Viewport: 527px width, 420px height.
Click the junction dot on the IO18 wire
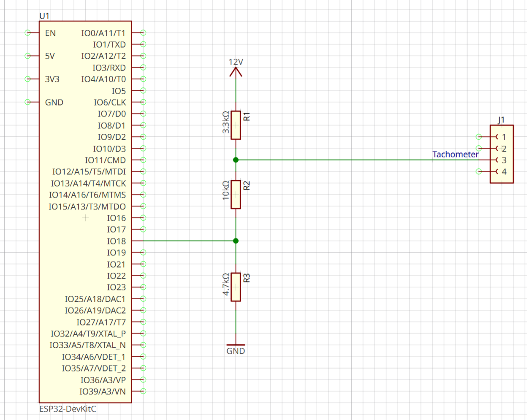[236, 241]
